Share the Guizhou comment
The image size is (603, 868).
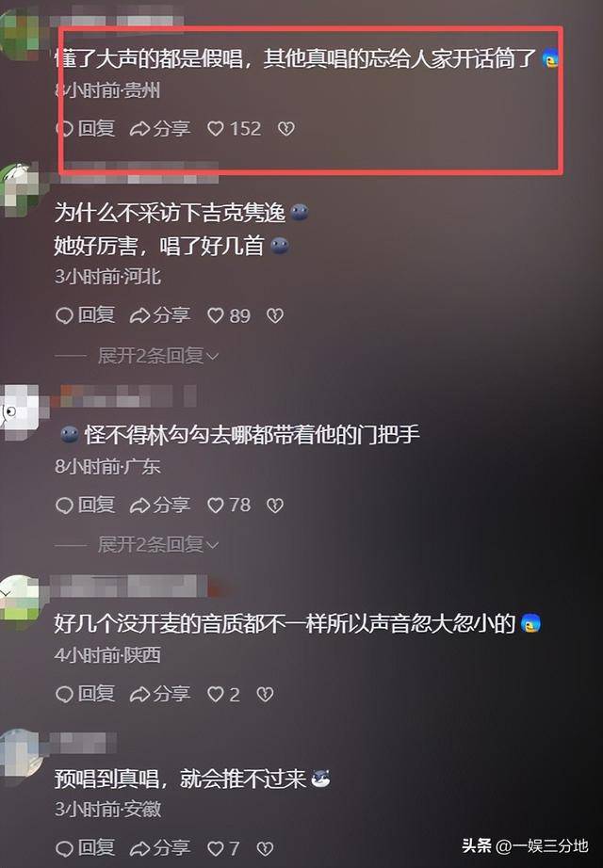point(160,129)
